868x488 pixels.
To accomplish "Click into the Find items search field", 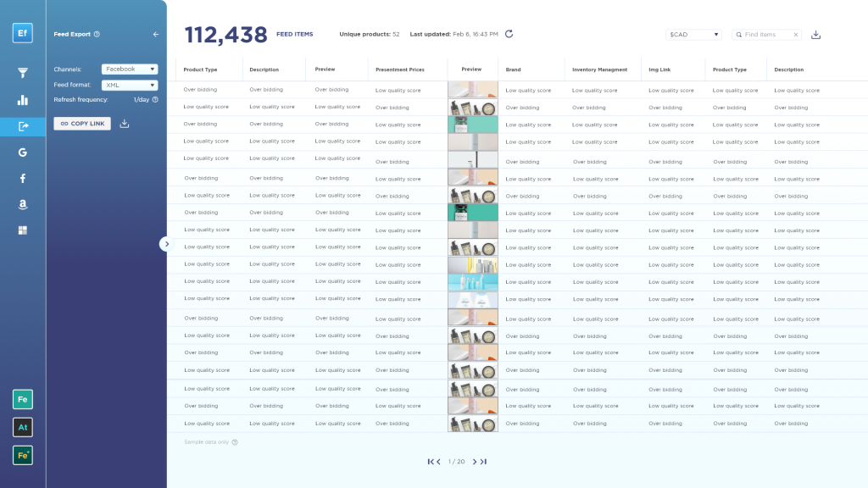I will 766,35.
